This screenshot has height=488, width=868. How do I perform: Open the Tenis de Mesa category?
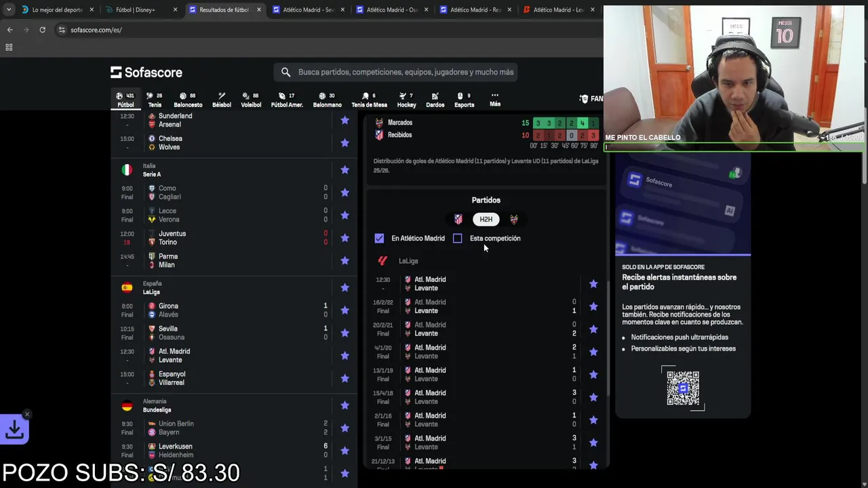point(369,100)
